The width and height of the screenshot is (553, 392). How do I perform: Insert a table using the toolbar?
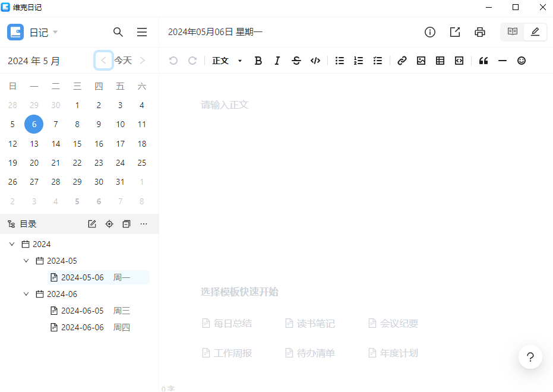(x=440, y=60)
